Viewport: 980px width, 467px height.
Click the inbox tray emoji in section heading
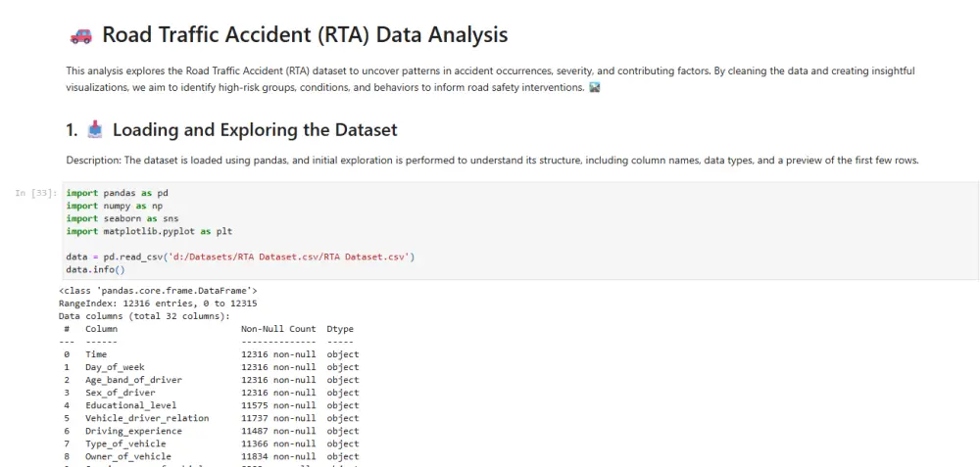tap(95, 130)
